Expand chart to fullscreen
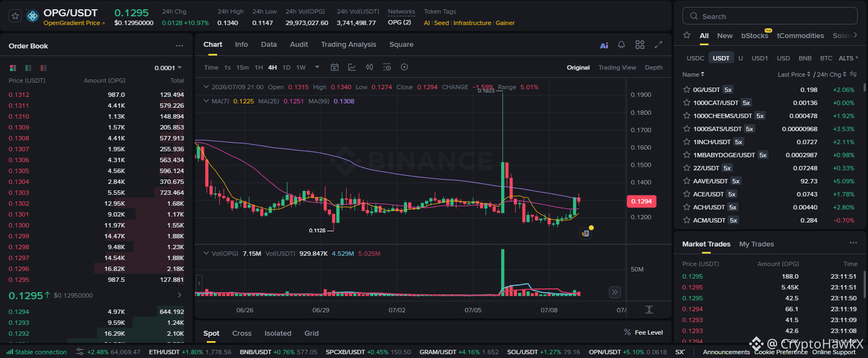The height and width of the screenshot is (358, 868). [658, 45]
